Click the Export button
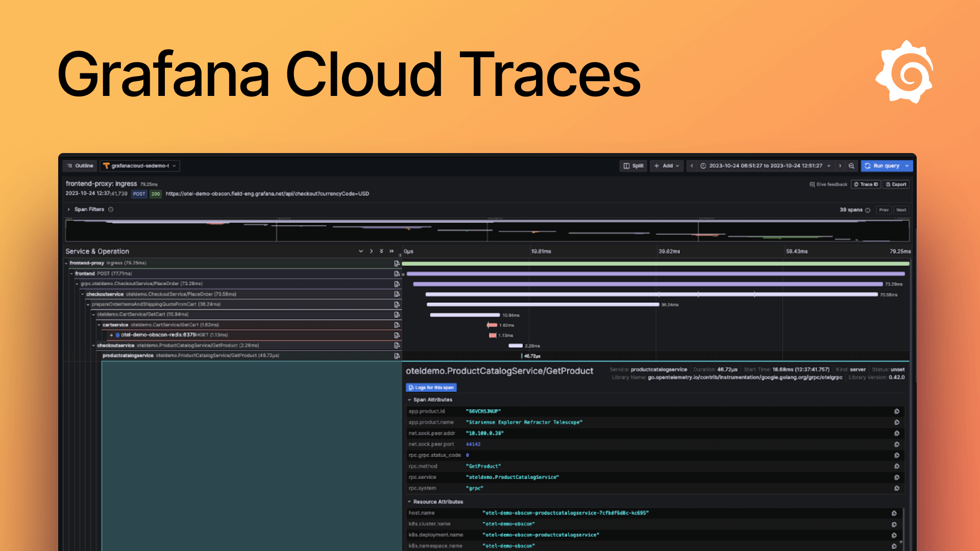 tap(896, 185)
